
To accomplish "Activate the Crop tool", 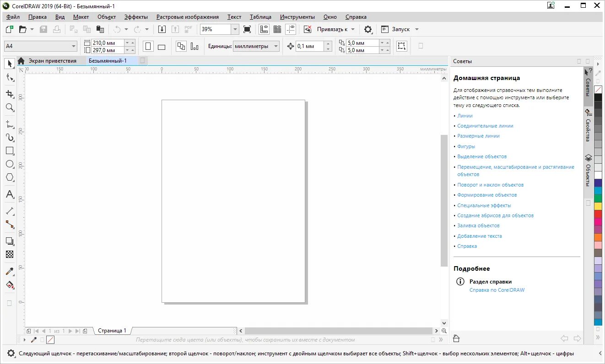I will [9, 94].
